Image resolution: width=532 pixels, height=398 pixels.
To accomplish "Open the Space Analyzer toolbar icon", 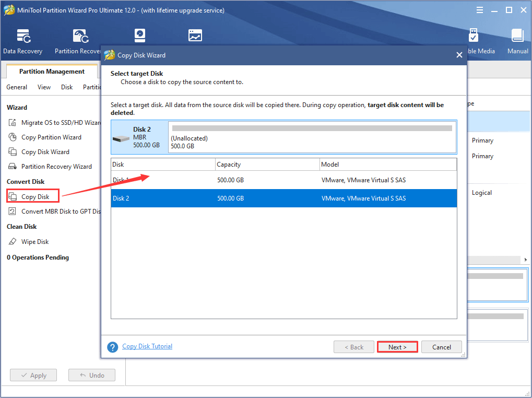I will (x=195, y=36).
